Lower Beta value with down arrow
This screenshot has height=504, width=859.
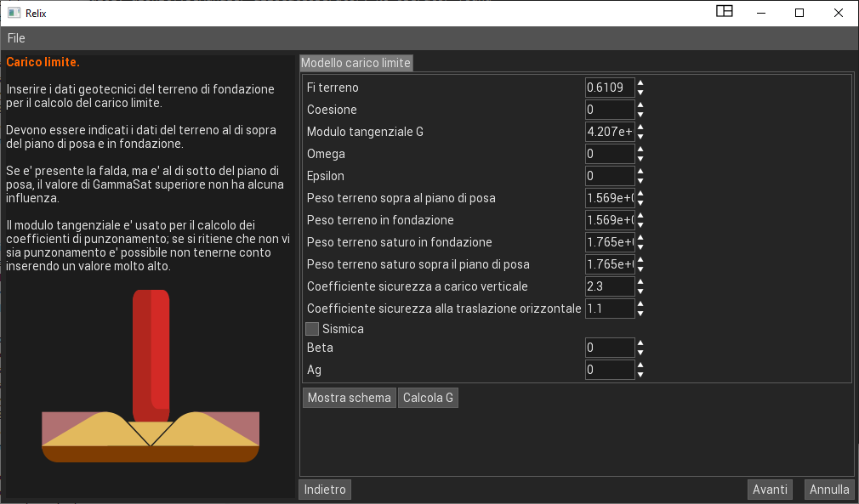point(640,353)
